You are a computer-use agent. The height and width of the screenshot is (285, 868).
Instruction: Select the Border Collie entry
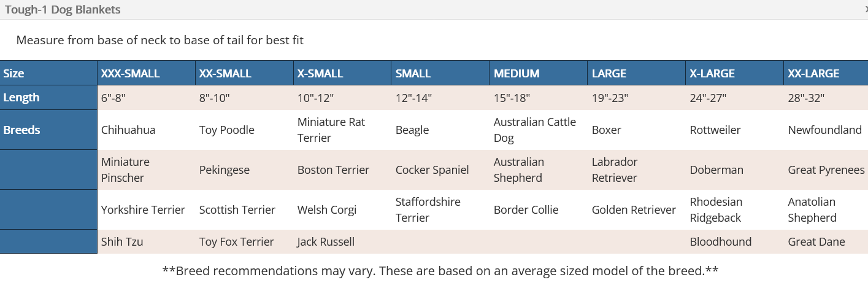pos(539,210)
